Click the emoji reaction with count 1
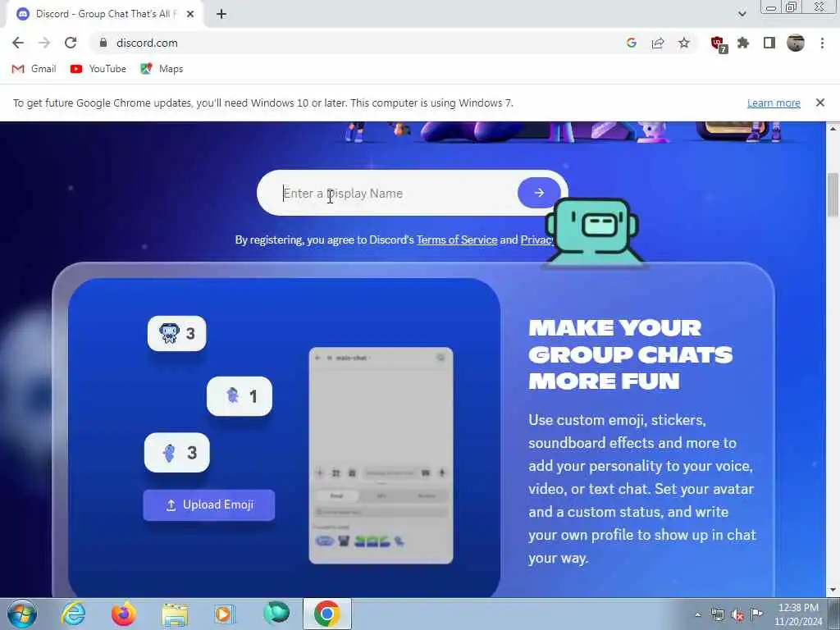The height and width of the screenshot is (630, 840). click(240, 396)
